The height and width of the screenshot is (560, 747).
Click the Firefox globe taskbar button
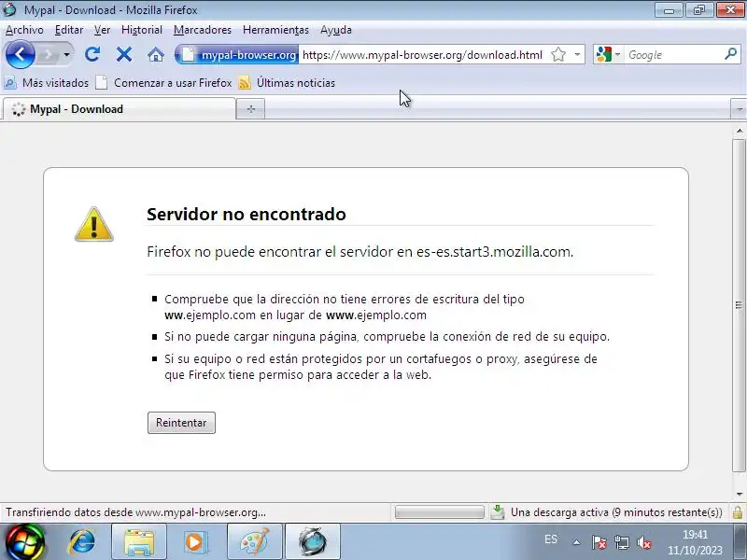click(x=313, y=542)
